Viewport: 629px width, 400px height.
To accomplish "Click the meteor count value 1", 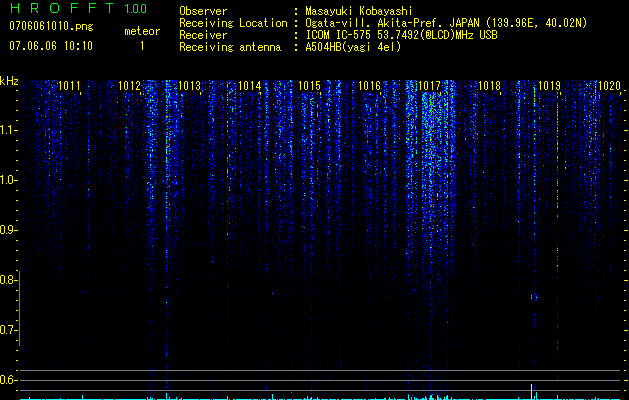I will 142,46.
